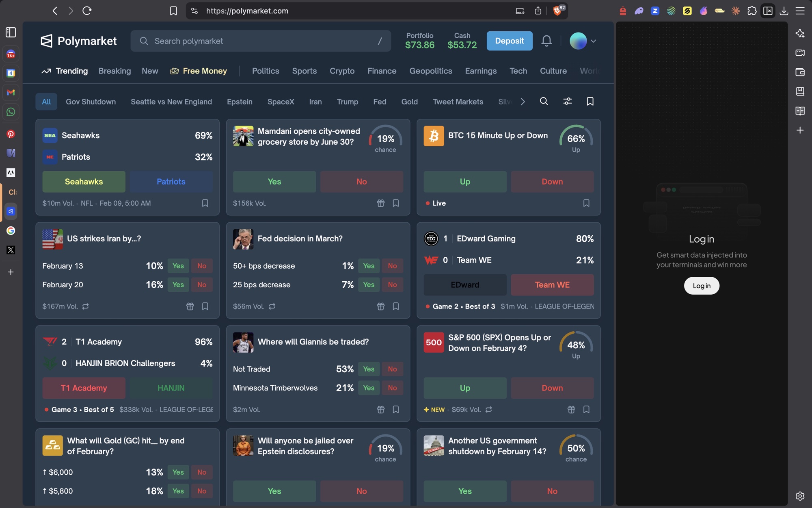Image resolution: width=812 pixels, height=508 pixels.
Task: Open the browser extensions puzzle icon
Action: (752, 11)
